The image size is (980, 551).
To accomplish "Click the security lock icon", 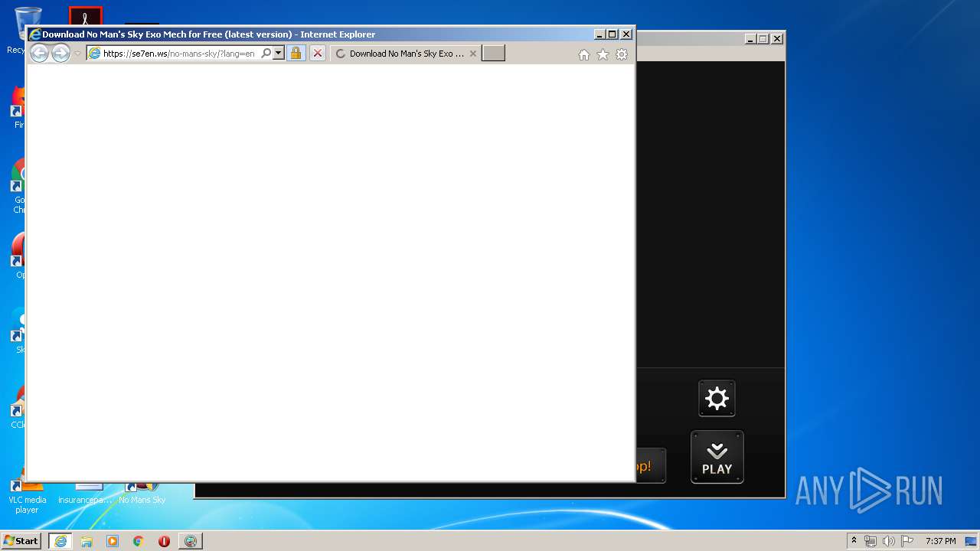I will (x=296, y=54).
